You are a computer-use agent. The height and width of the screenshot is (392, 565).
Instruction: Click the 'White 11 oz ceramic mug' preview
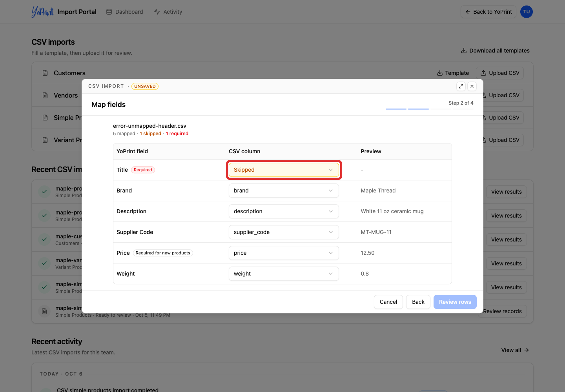392,211
